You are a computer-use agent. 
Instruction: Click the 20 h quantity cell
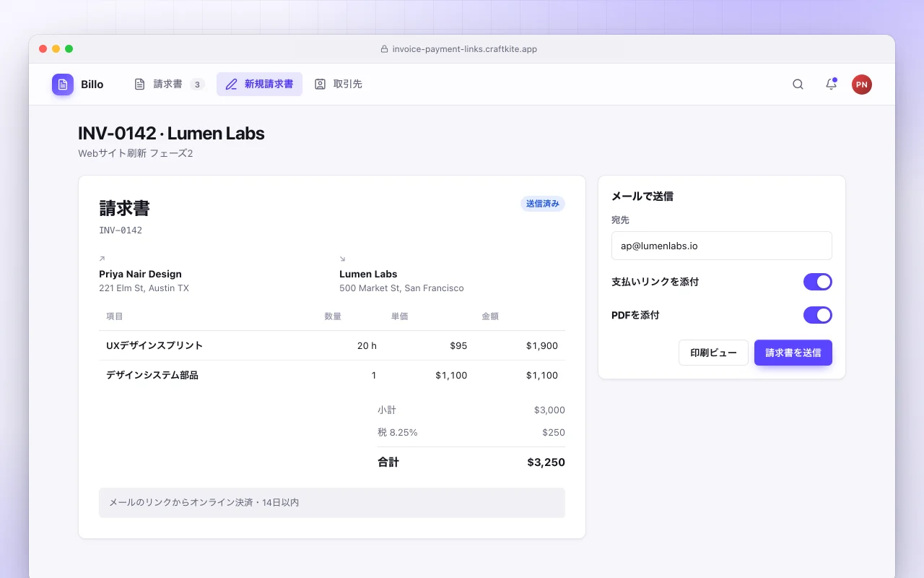(x=367, y=345)
